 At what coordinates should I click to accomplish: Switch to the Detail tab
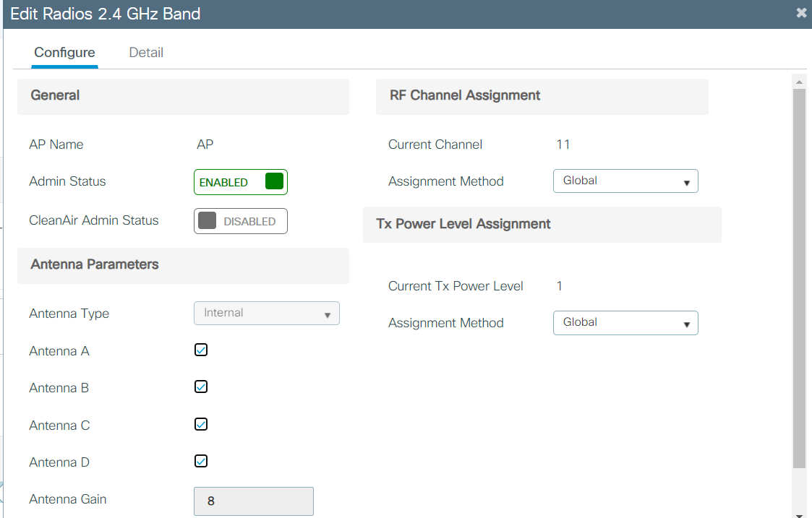(145, 52)
